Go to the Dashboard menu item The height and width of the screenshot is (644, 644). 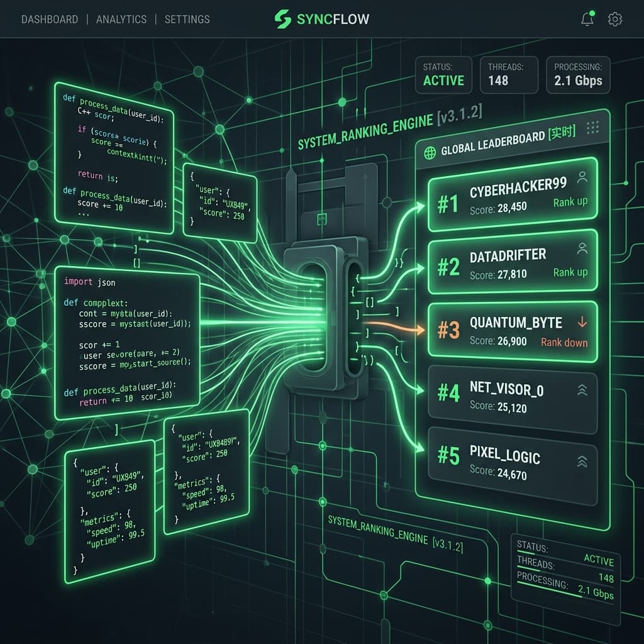coord(50,19)
